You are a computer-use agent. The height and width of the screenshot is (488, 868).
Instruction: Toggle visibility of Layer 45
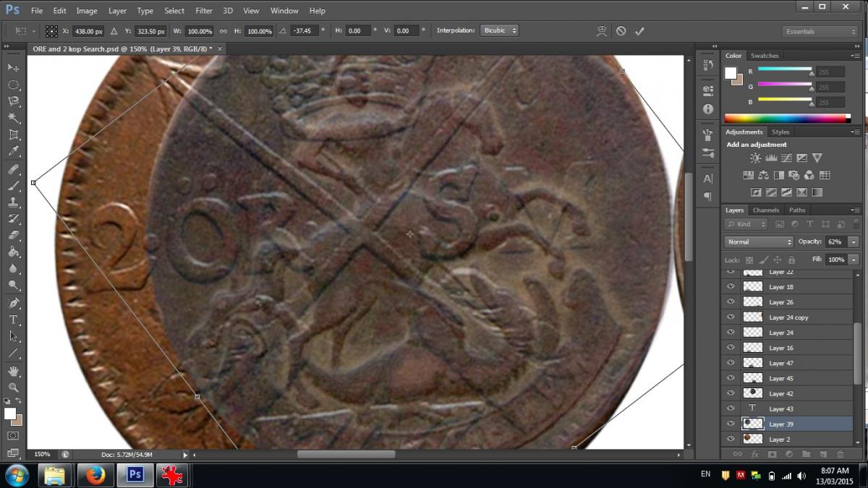click(x=731, y=378)
